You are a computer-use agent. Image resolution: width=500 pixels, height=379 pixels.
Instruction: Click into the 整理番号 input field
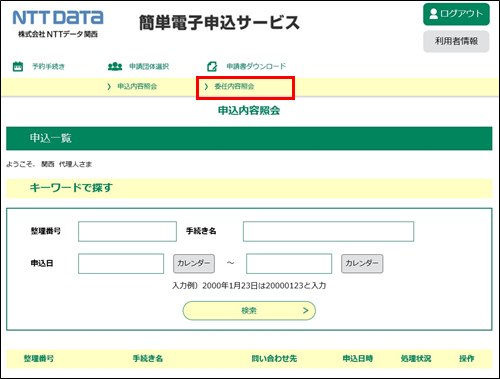tap(127, 231)
